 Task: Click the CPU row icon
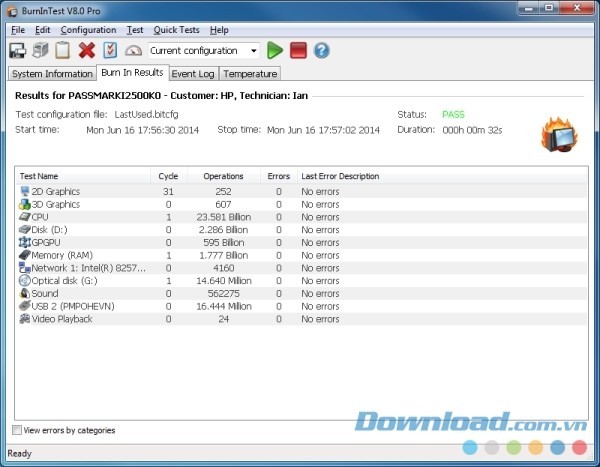point(25,217)
